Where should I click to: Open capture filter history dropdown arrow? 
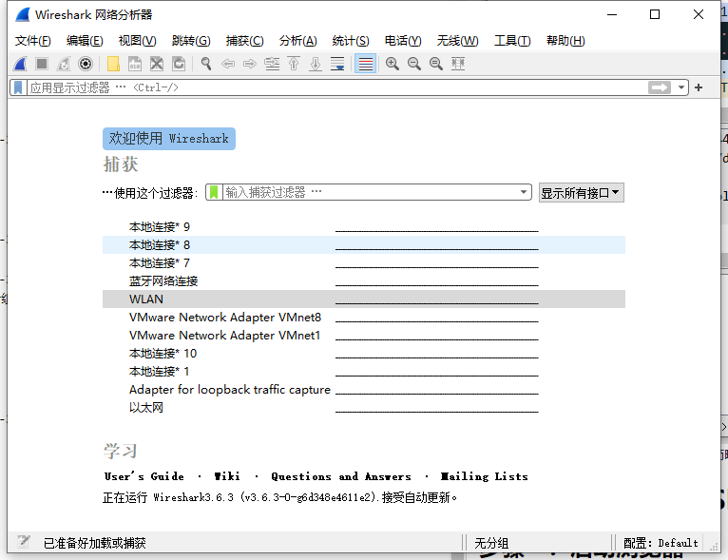(x=524, y=192)
